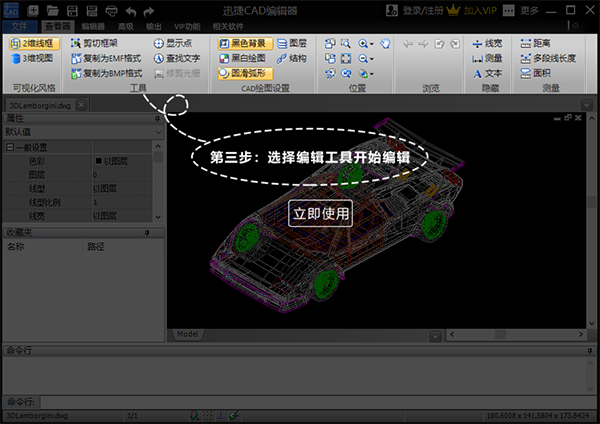Pin the 属性 properties panel
The height and width of the screenshot is (424, 600).
(157, 118)
